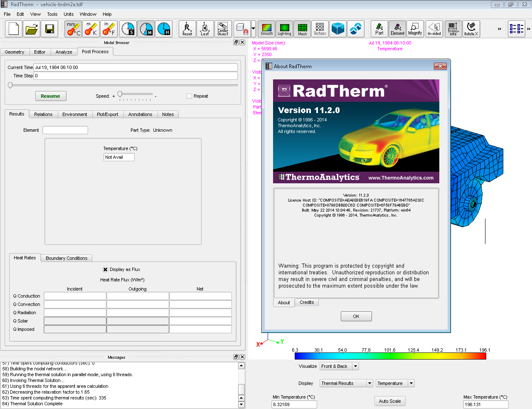Toggle Lighting display mode

(x=284, y=29)
